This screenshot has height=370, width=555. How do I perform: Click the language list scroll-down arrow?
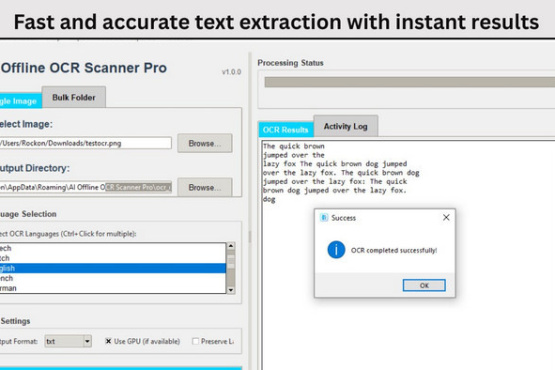[x=231, y=290]
